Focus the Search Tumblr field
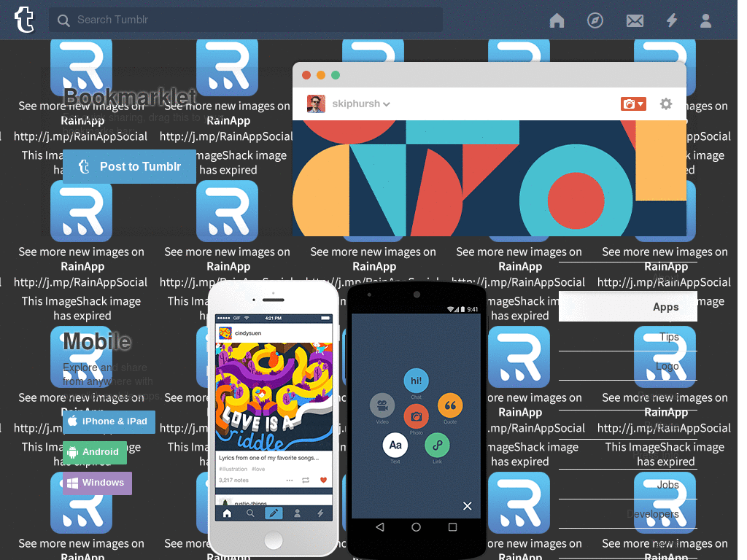This screenshot has height=560, width=747. 245,20
